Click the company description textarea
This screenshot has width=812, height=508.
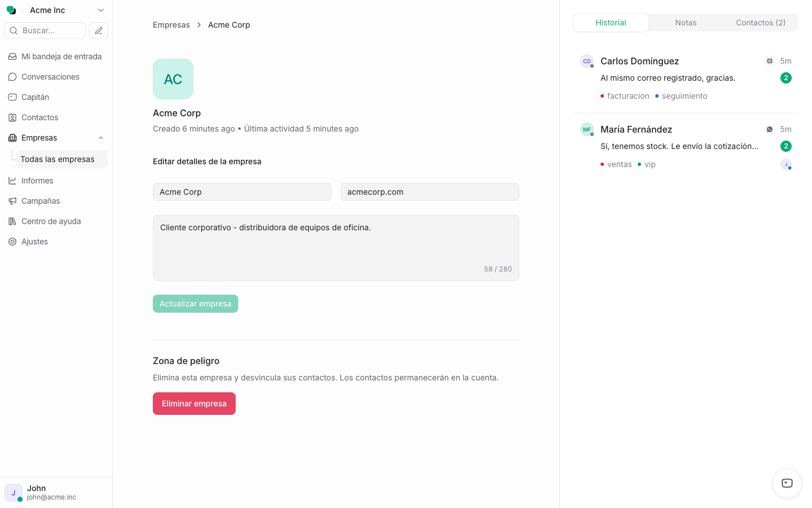(336, 248)
